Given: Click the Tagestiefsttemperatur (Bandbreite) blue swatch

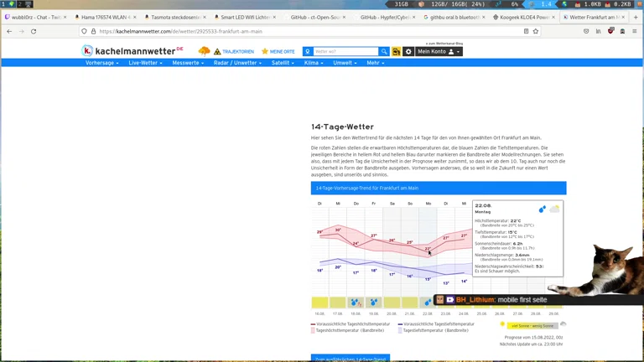Looking at the screenshot, I should [x=401, y=330].
